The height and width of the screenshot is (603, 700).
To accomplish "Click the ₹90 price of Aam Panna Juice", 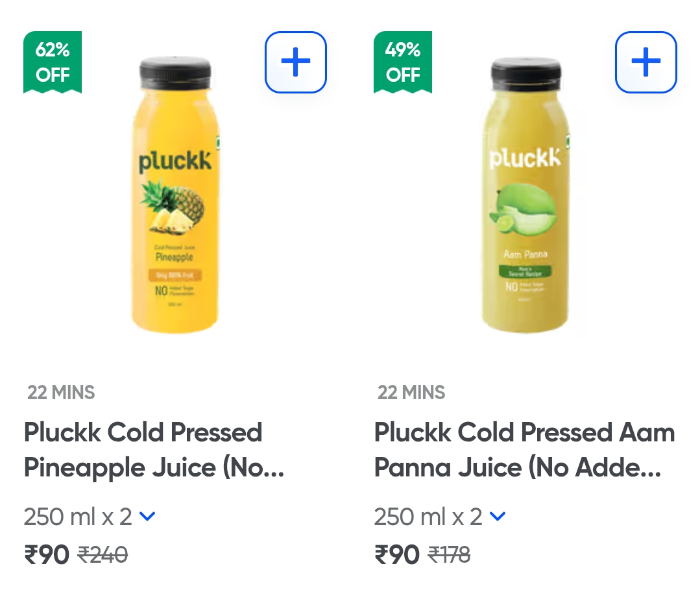I will (397, 555).
